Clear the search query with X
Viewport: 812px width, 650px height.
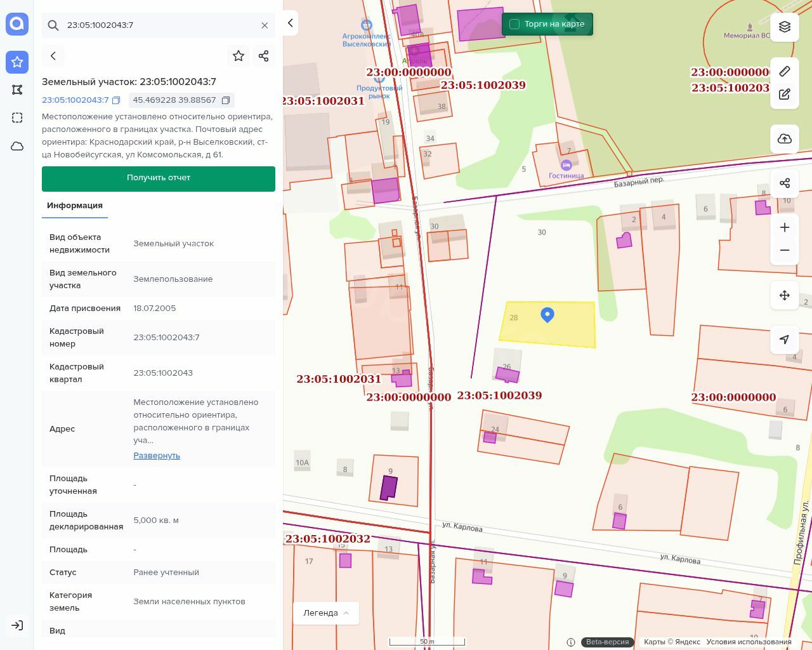coord(265,25)
